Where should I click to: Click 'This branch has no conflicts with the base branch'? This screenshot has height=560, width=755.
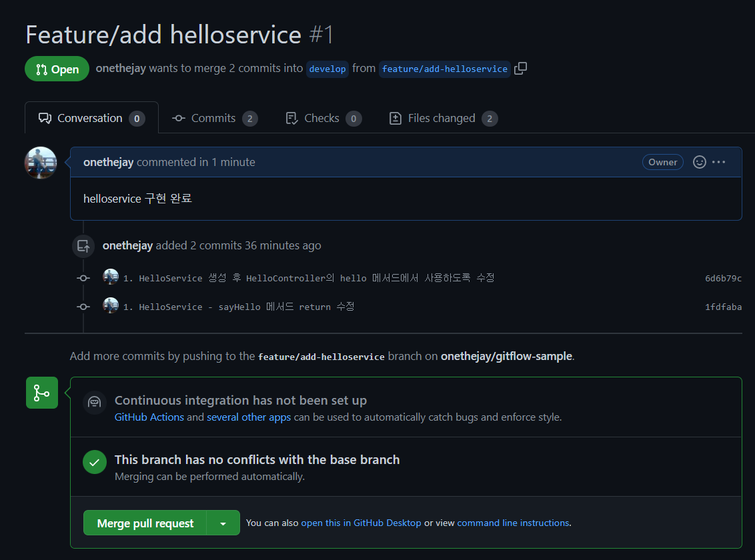257,459
